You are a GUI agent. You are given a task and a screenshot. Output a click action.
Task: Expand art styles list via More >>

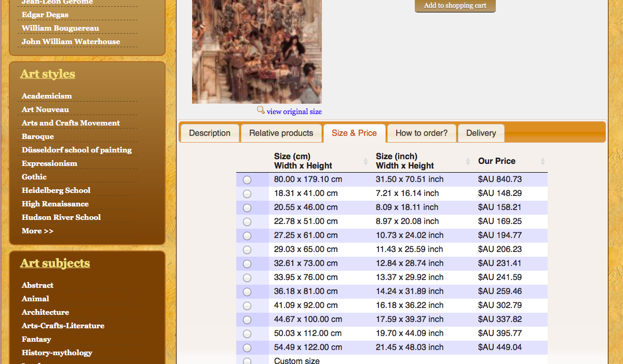coord(37,231)
